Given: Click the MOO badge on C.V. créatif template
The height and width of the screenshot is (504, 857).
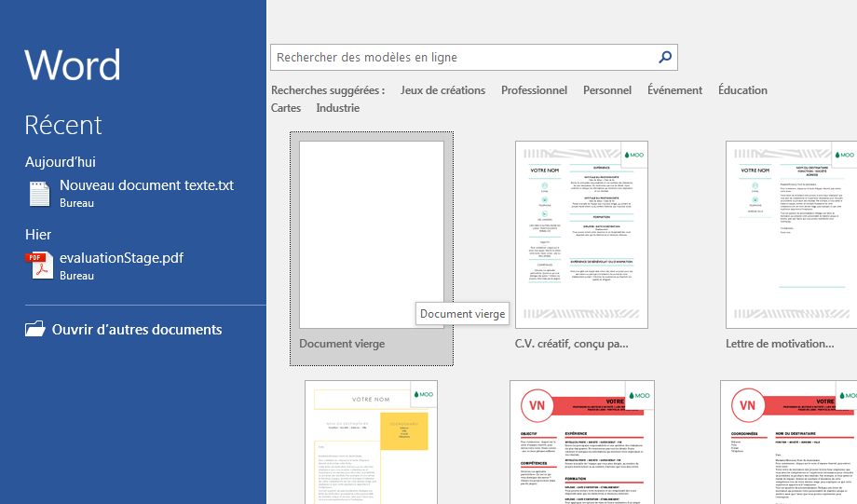Looking at the screenshot, I should [x=634, y=155].
